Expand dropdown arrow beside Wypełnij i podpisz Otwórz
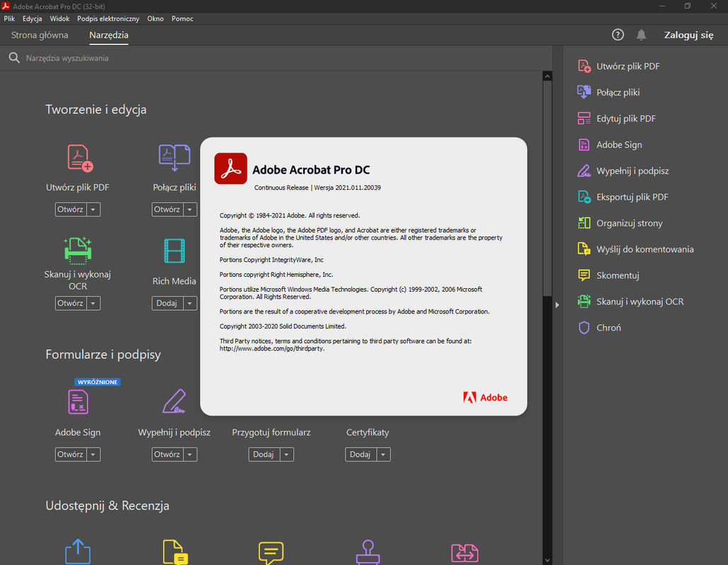 tap(190, 455)
